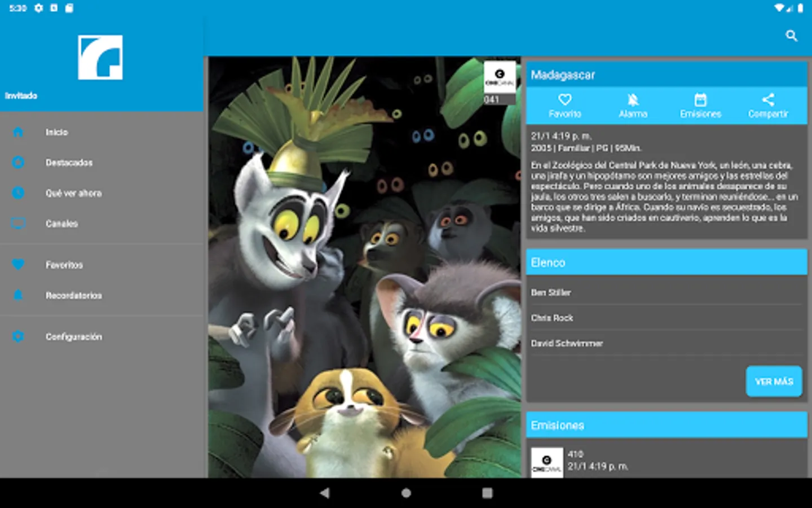Tap the Android home button

tap(406, 493)
